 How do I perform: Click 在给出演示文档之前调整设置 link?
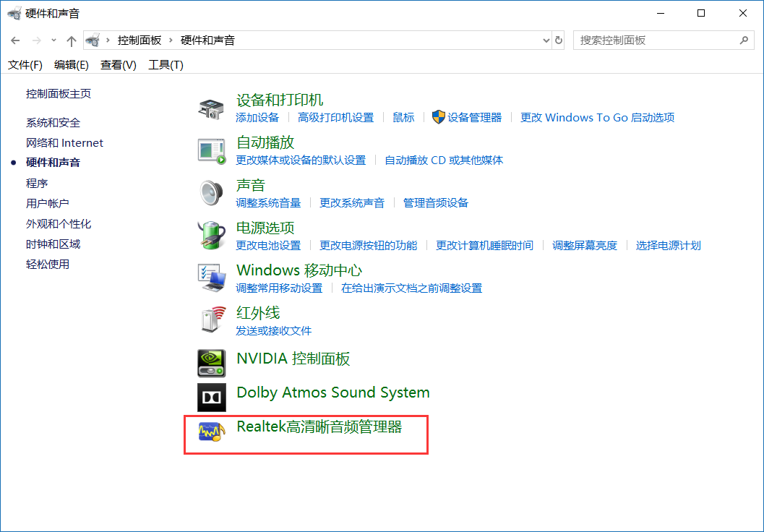pyautogui.click(x=412, y=288)
